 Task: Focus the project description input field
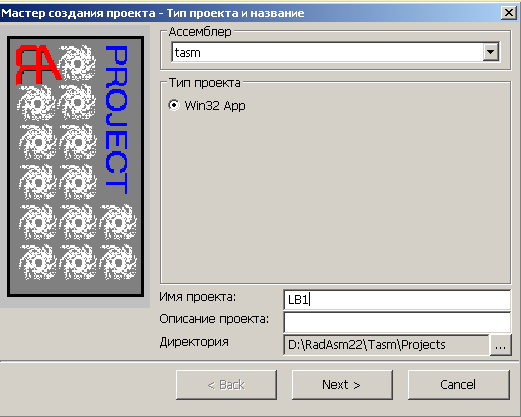[397, 322]
